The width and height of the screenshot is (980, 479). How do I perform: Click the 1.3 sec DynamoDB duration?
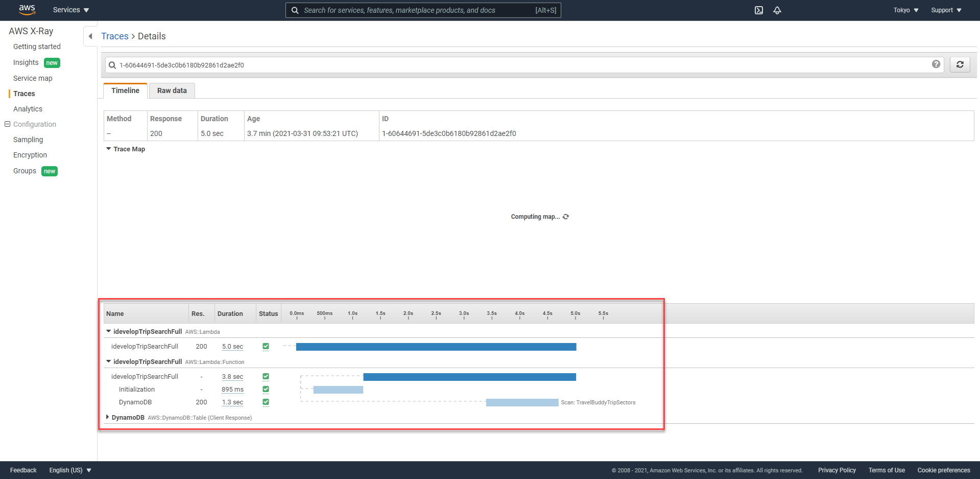pyautogui.click(x=232, y=402)
